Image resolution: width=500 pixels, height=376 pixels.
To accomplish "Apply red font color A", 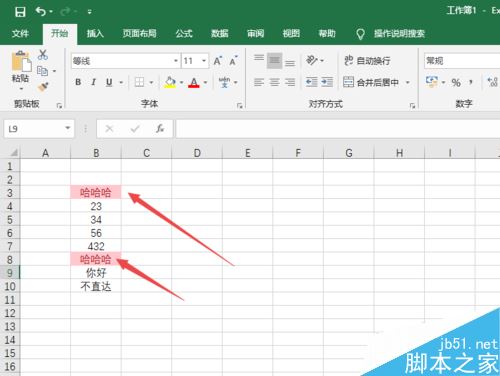I will pos(194,82).
